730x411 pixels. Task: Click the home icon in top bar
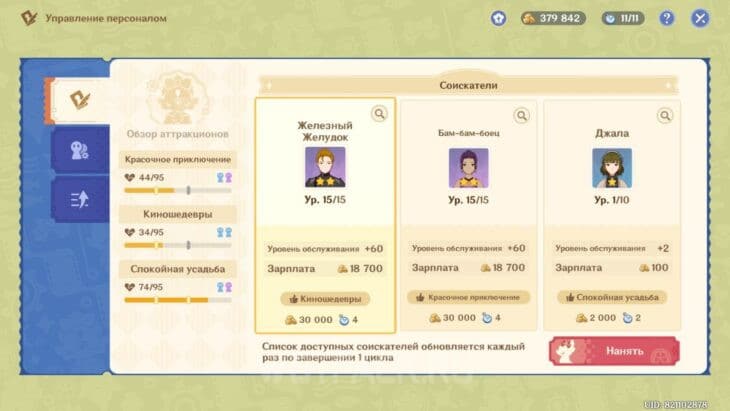click(x=498, y=18)
